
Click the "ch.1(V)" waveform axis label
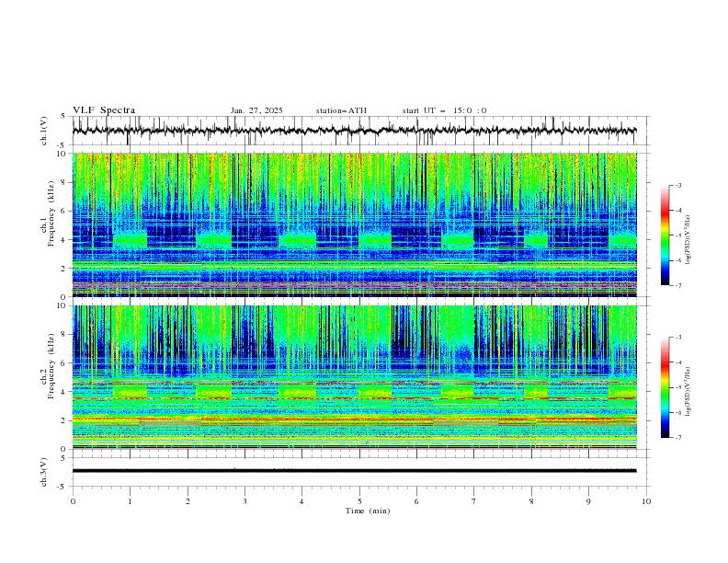(x=44, y=131)
